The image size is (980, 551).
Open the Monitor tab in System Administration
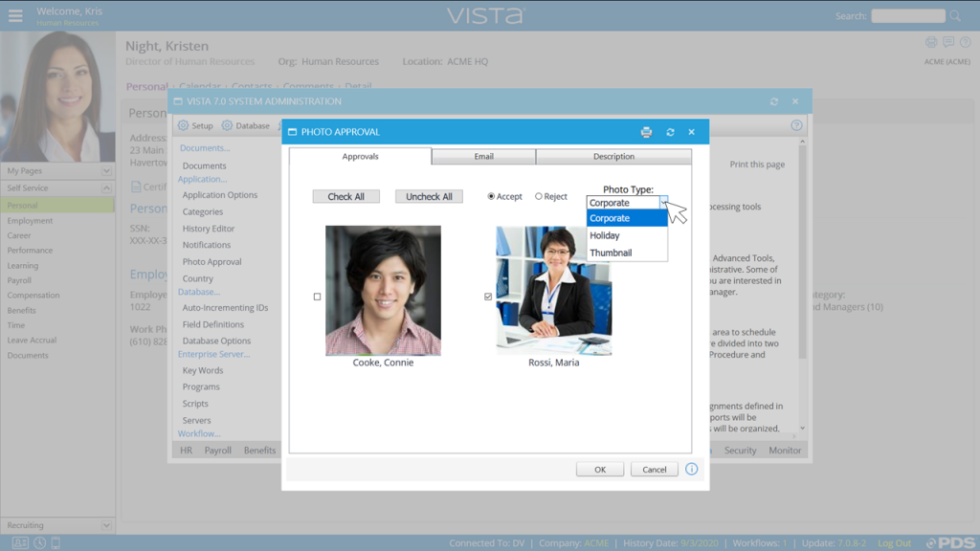pyautogui.click(x=785, y=451)
